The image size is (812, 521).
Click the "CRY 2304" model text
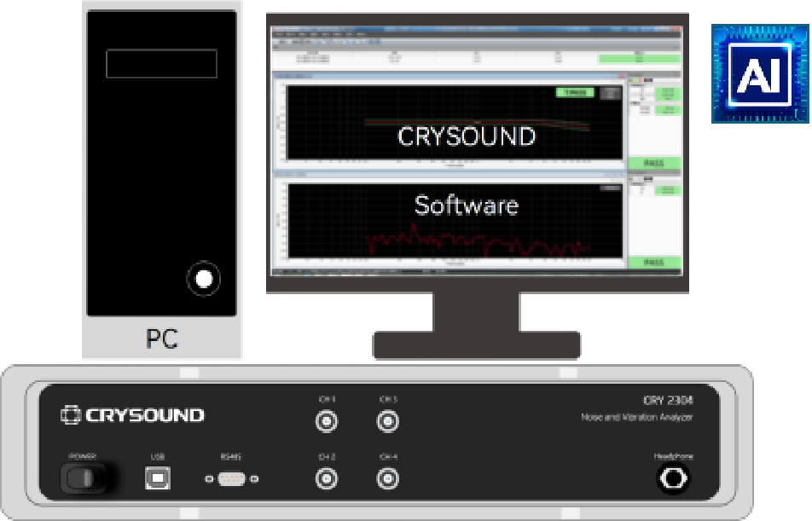pos(668,400)
